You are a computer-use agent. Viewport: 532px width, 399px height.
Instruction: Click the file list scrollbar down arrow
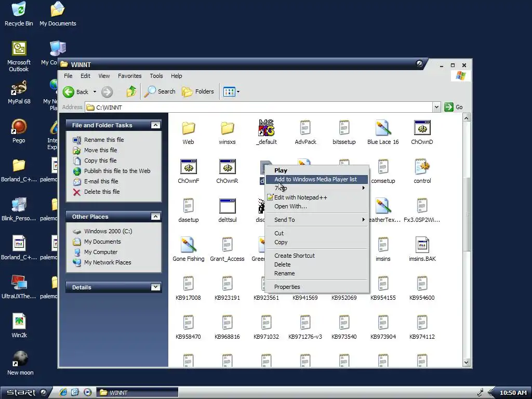(x=466, y=362)
